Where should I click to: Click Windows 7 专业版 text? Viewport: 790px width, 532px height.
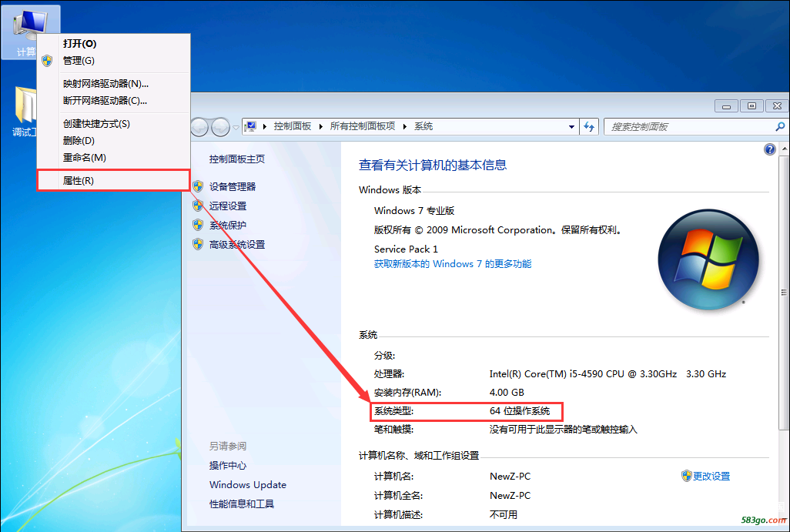(x=414, y=211)
